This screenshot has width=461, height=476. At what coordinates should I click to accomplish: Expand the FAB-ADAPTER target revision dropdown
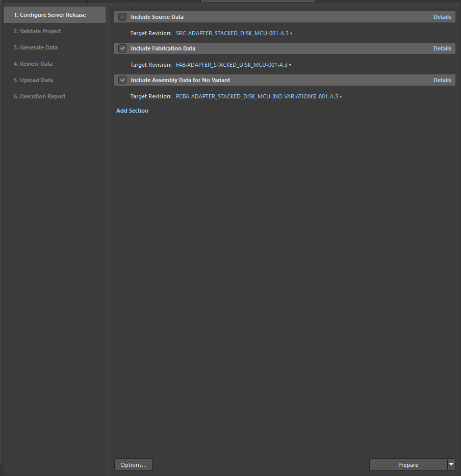pos(233,65)
